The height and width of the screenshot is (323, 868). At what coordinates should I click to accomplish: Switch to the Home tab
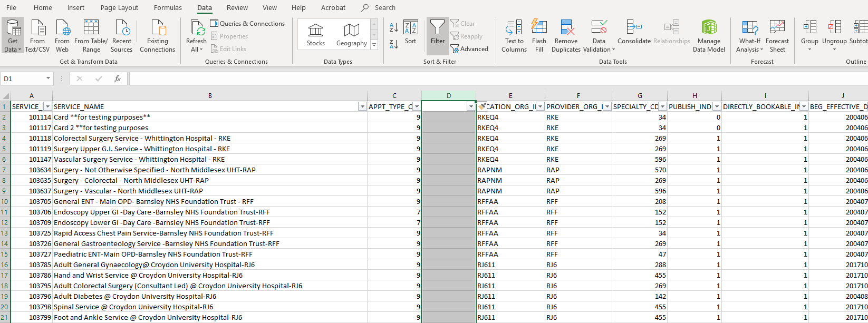43,7
